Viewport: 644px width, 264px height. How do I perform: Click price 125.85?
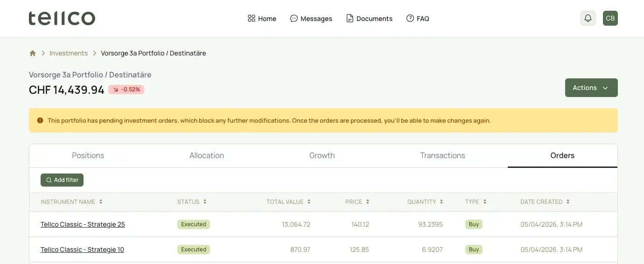point(359,250)
